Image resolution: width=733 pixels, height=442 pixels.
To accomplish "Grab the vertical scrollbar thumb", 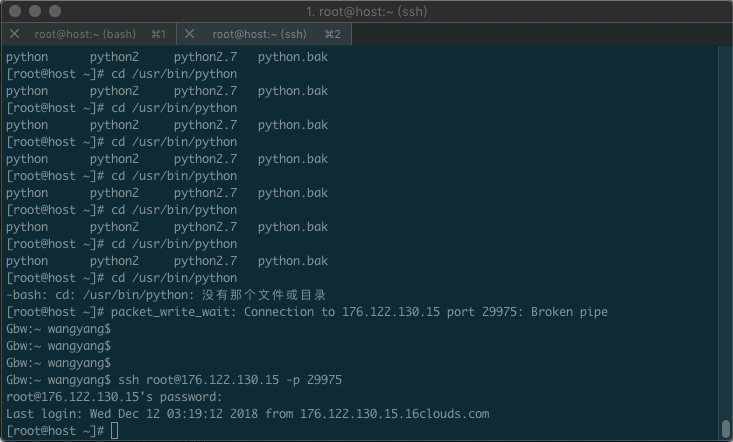I will 726,429.
